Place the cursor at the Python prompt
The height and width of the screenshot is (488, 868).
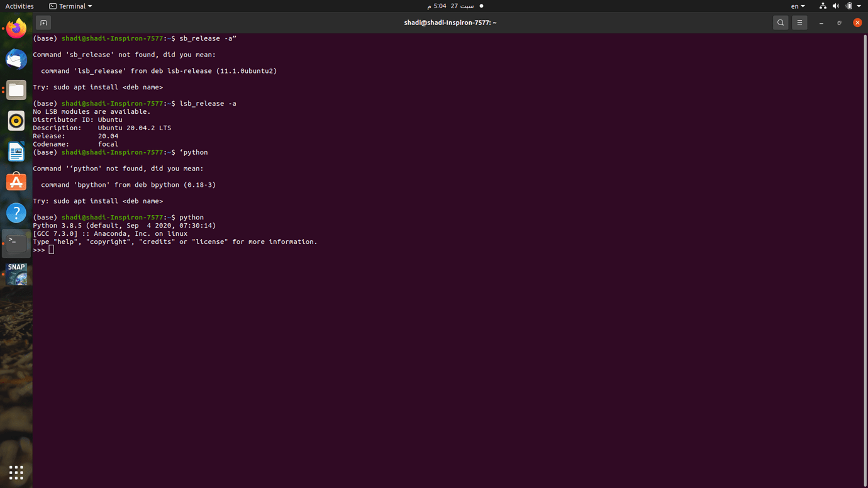[x=52, y=249]
